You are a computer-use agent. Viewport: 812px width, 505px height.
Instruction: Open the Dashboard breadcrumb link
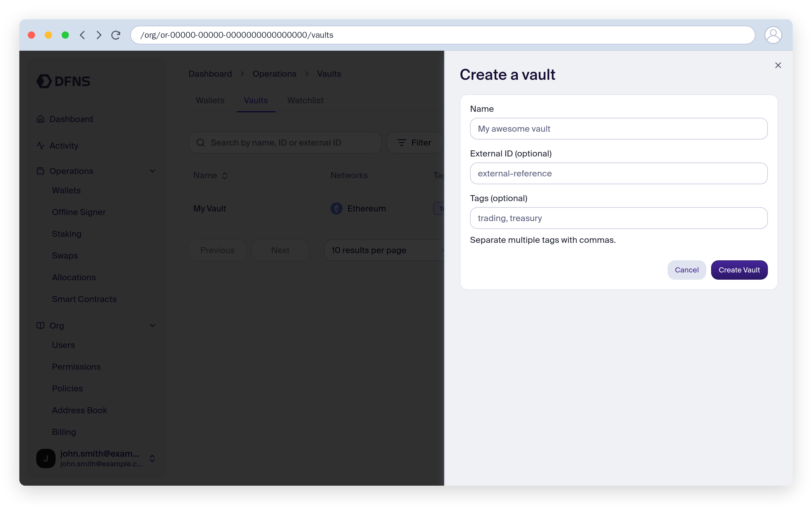pyautogui.click(x=210, y=74)
